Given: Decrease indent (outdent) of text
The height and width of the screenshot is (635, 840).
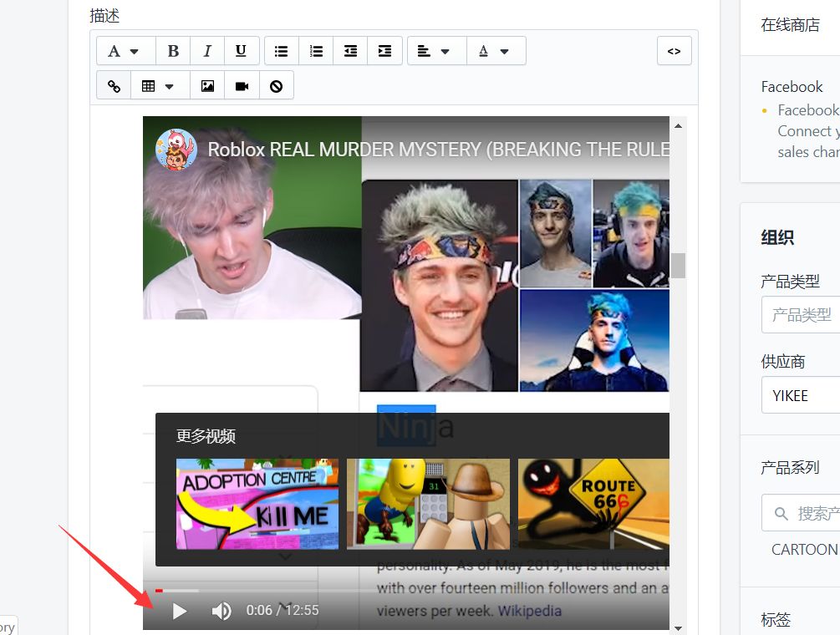Looking at the screenshot, I should click(x=350, y=51).
